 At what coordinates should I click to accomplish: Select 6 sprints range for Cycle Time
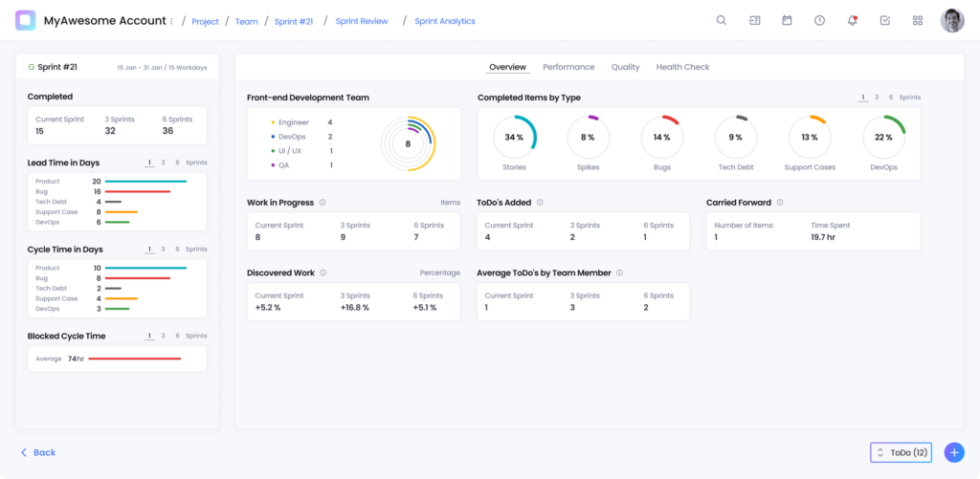pyautogui.click(x=177, y=250)
